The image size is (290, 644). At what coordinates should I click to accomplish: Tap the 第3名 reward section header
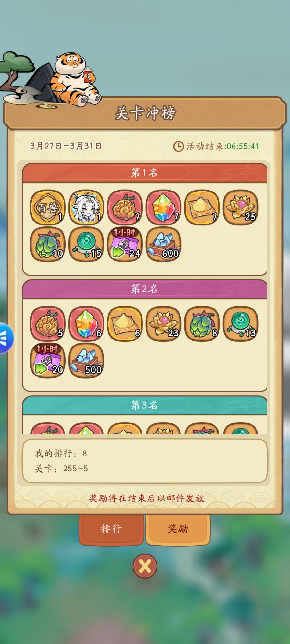coord(145,405)
